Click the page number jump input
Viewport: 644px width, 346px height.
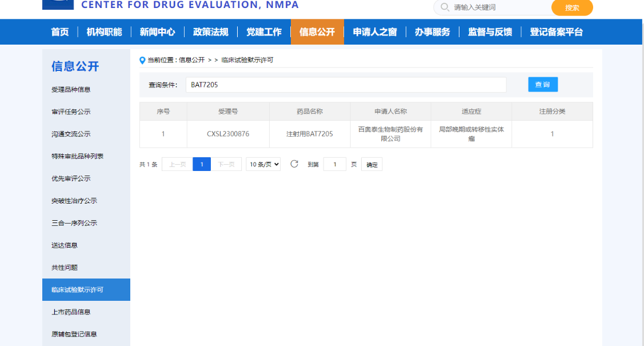pyautogui.click(x=335, y=164)
